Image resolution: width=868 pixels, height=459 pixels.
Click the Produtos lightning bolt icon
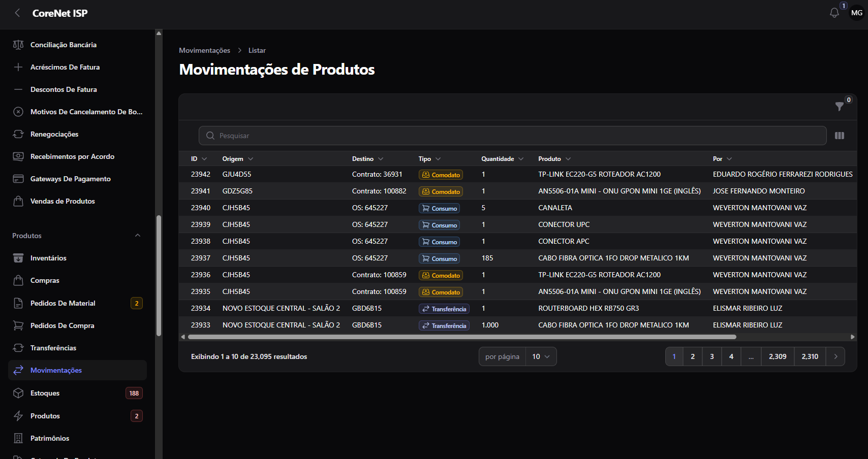pos(18,416)
